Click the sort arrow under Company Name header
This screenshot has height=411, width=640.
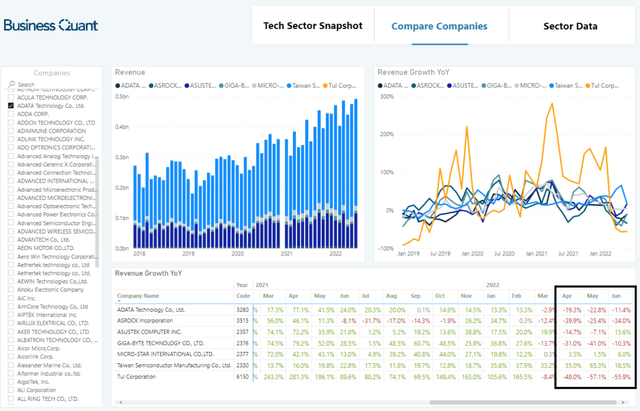point(119,301)
